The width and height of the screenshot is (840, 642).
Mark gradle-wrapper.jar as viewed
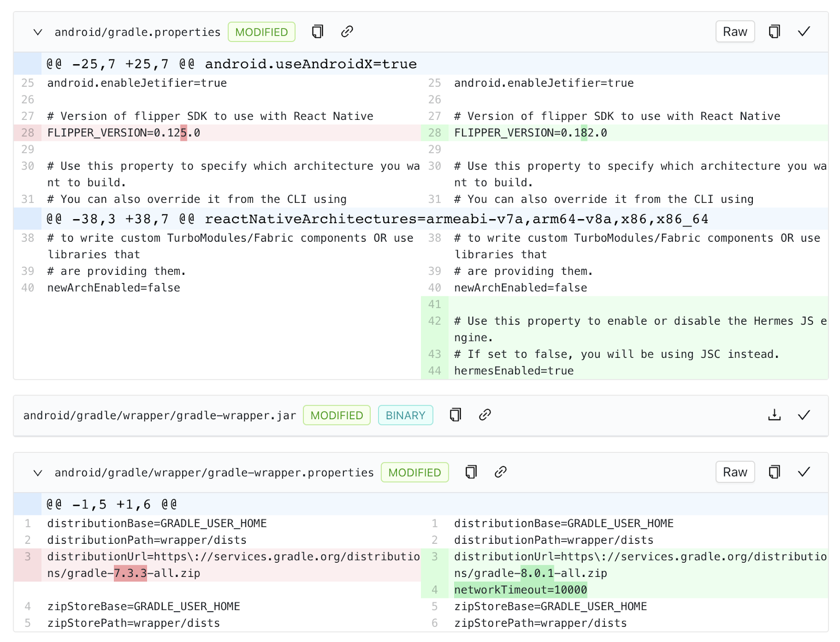point(804,415)
